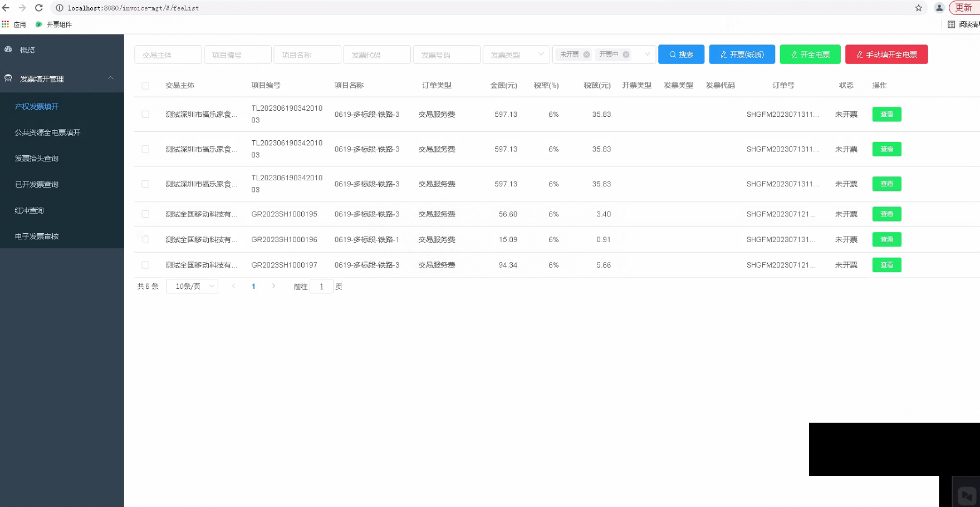Screen dimensions: 980x507
Task: Check the row checkbox for GR2023SH1000197
Action: pos(145,265)
